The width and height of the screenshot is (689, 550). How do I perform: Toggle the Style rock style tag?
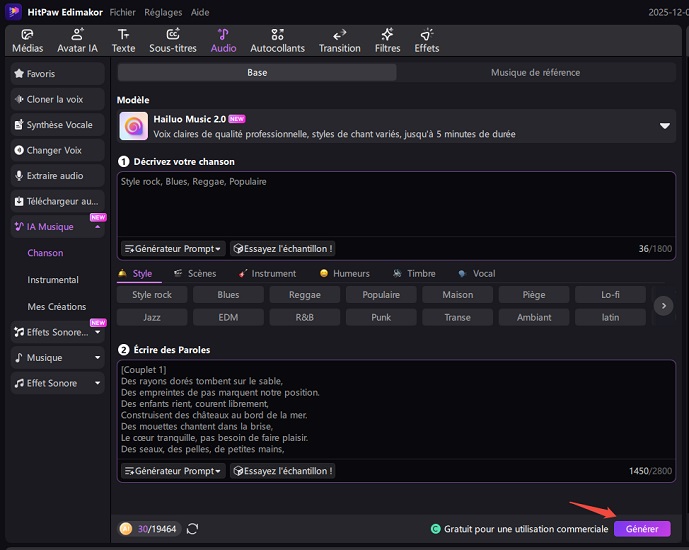152,295
